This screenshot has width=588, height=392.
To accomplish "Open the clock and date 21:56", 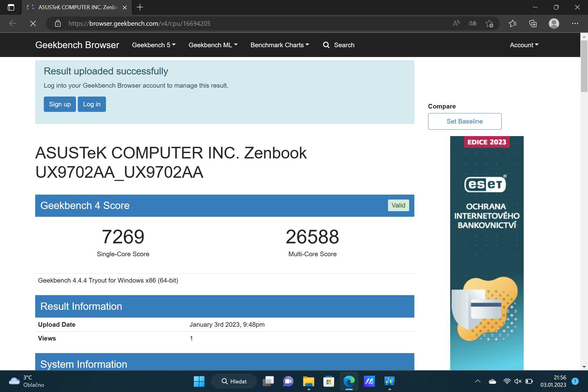I will pyautogui.click(x=553, y=381).
